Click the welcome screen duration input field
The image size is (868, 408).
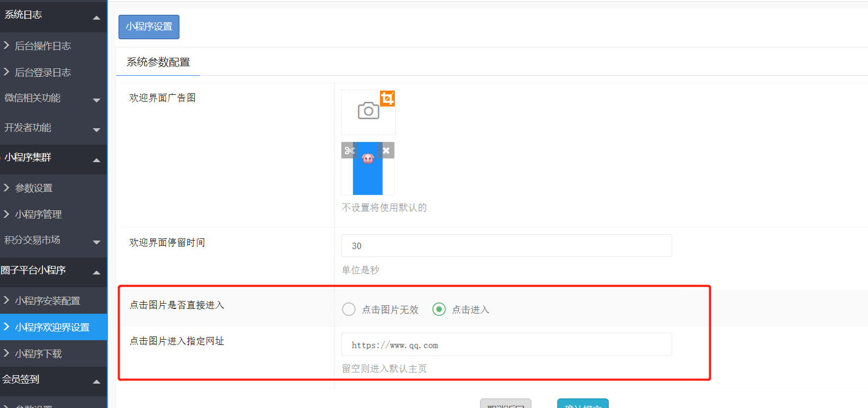506,246
